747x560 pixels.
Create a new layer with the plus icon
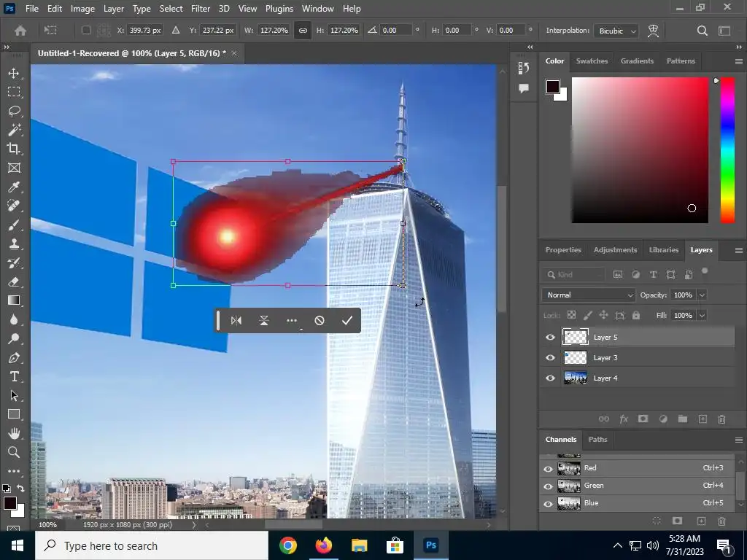pos(703,419)
